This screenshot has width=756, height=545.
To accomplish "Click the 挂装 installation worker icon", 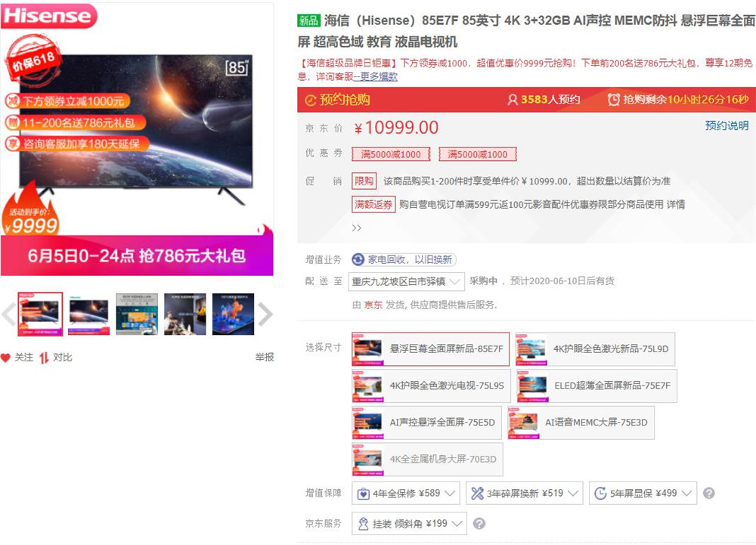I will coord(364,524).
